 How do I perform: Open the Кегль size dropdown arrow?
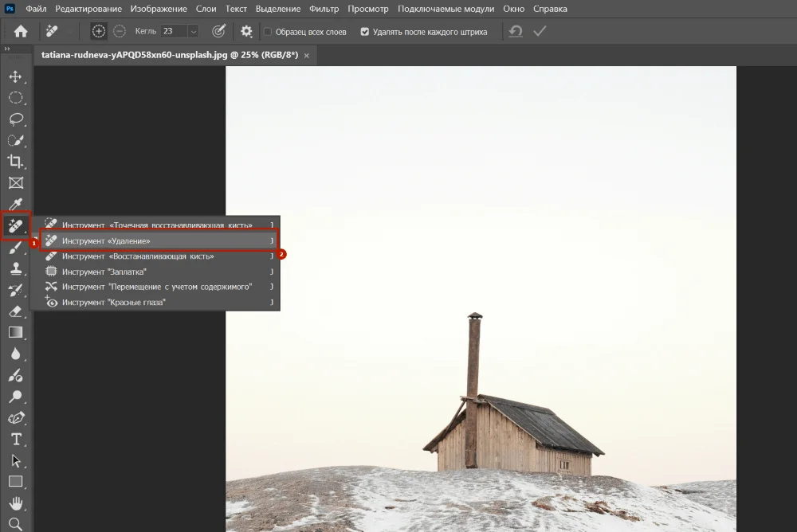click(193, 32)
